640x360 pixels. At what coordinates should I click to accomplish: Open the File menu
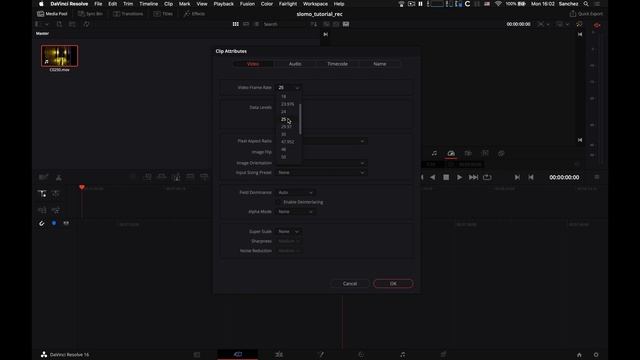point(98,4)
